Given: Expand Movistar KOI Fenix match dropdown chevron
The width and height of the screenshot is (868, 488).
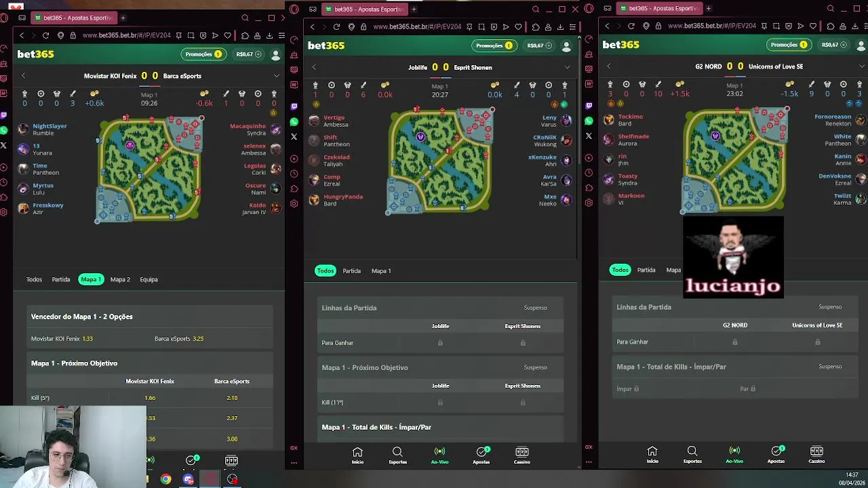Looking at the screenshot, I should tap(276, 76).
